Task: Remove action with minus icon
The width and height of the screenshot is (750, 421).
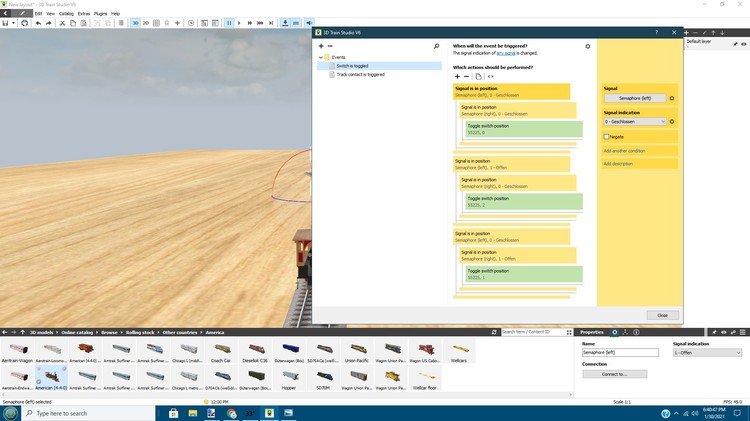Action: [x=467, y=76]
